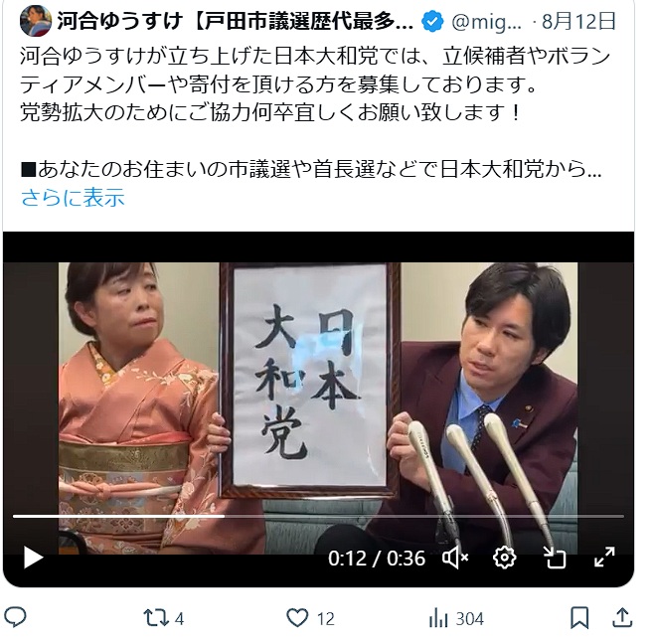Viewport: 653px width, 644px height.
Task: Open the author's profile picture
Action: point(36,21)
